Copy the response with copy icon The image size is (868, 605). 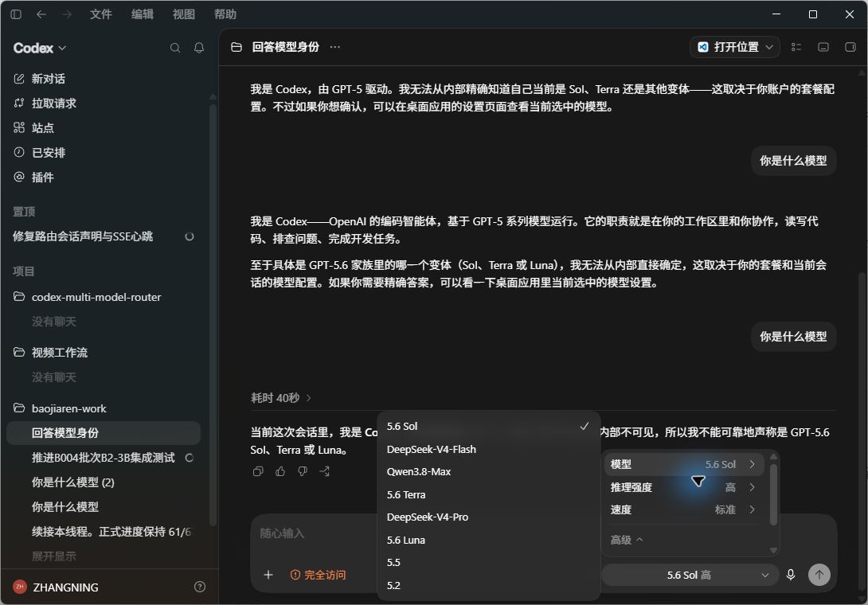258,471
